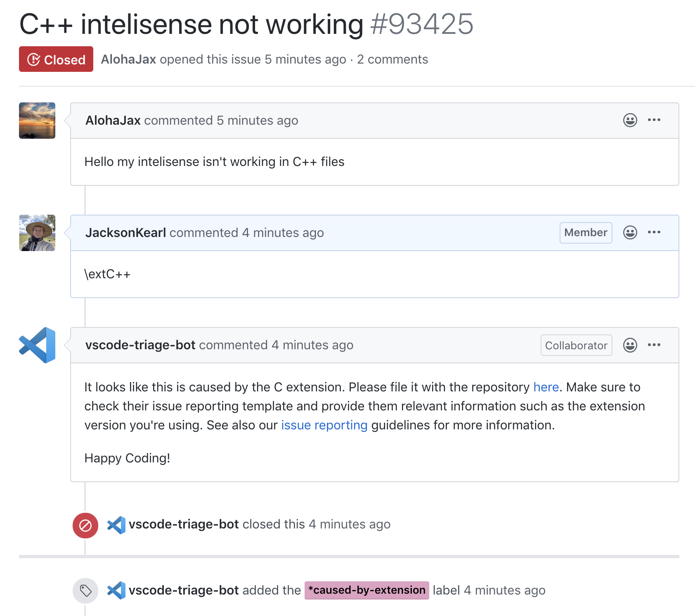
Task: Click AlohaJax's sunset avatar
Action: (x=37, y=121)
